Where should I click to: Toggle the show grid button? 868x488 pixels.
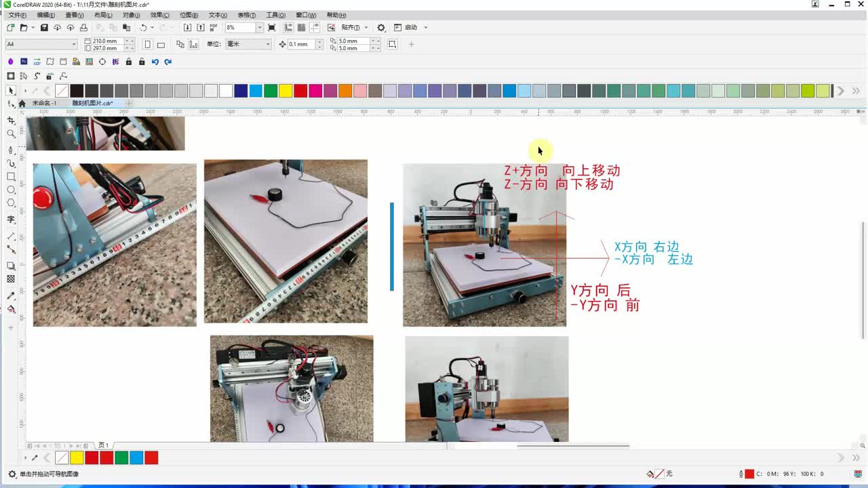tap(302, 28)
